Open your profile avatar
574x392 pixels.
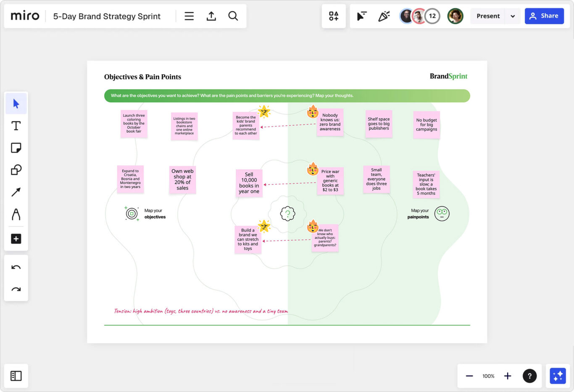pyautogui.click(x=455, y=16)
